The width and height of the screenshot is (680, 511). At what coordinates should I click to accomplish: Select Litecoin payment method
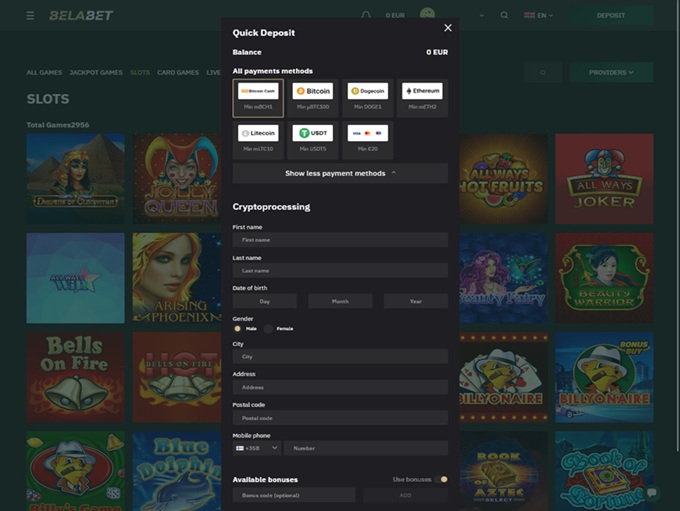click(258, 140)
